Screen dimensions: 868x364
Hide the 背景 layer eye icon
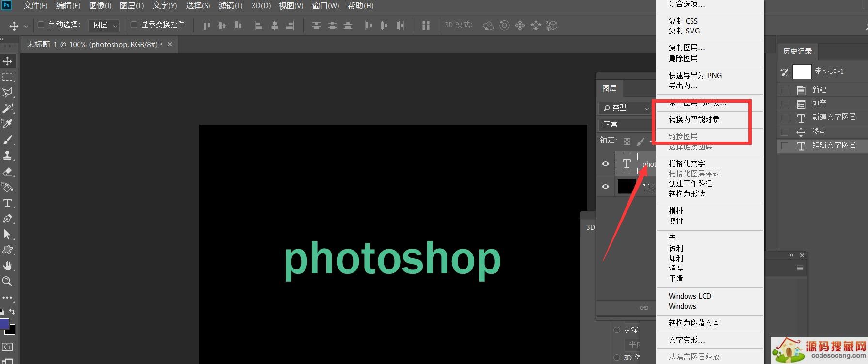[x=606, y=187]
